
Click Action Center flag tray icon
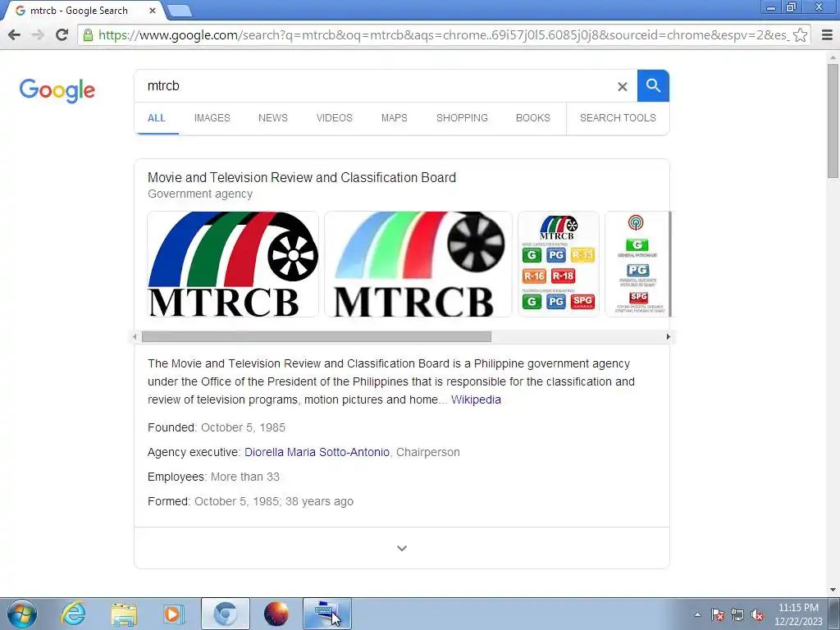[x=718, y=614]
